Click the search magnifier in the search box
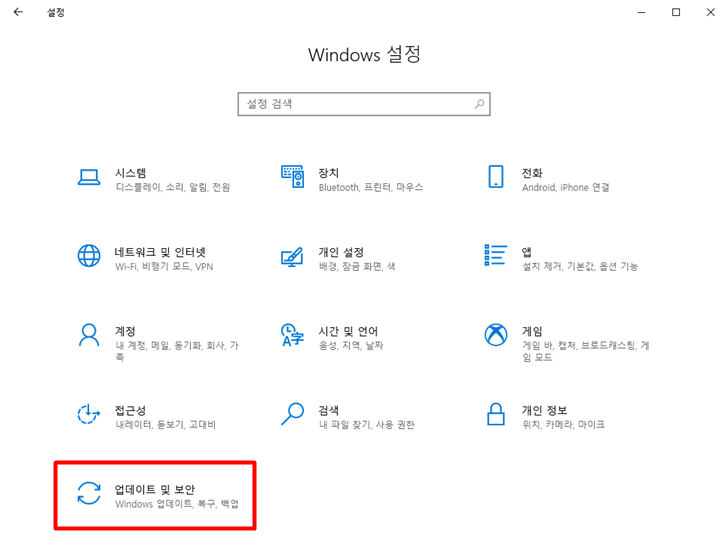Screen dimensions: 728x539 (479, 104)
